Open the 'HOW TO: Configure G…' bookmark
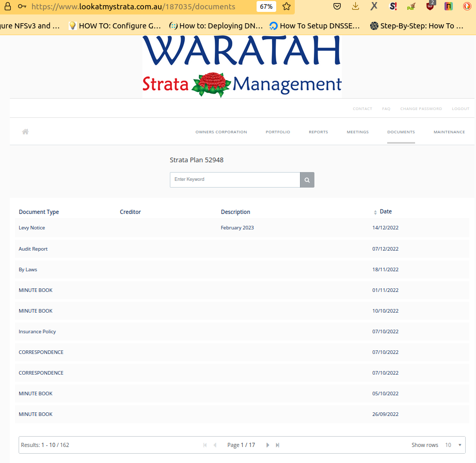Screen dimensions: 476x463 coord(115,26)
